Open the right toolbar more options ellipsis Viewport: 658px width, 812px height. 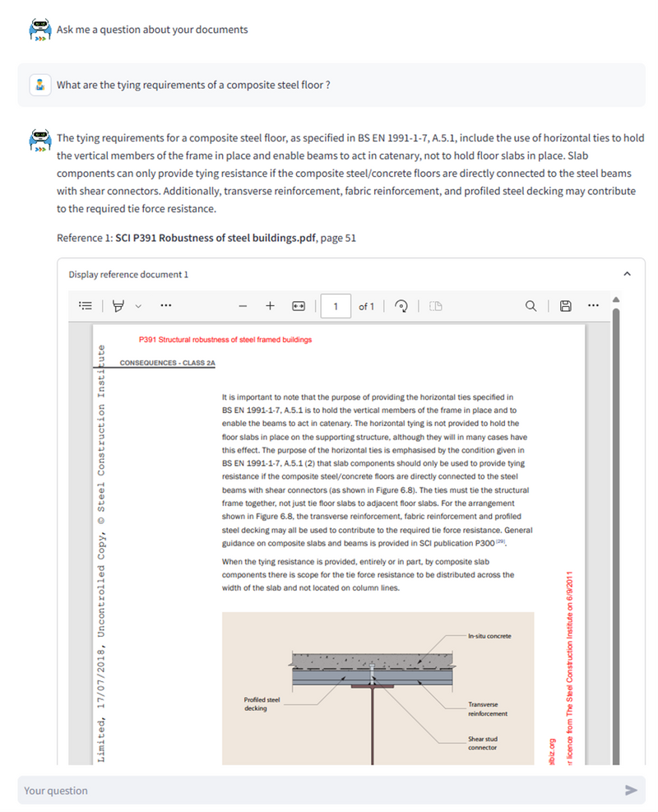pyautogui.click(x=593, y=305)
